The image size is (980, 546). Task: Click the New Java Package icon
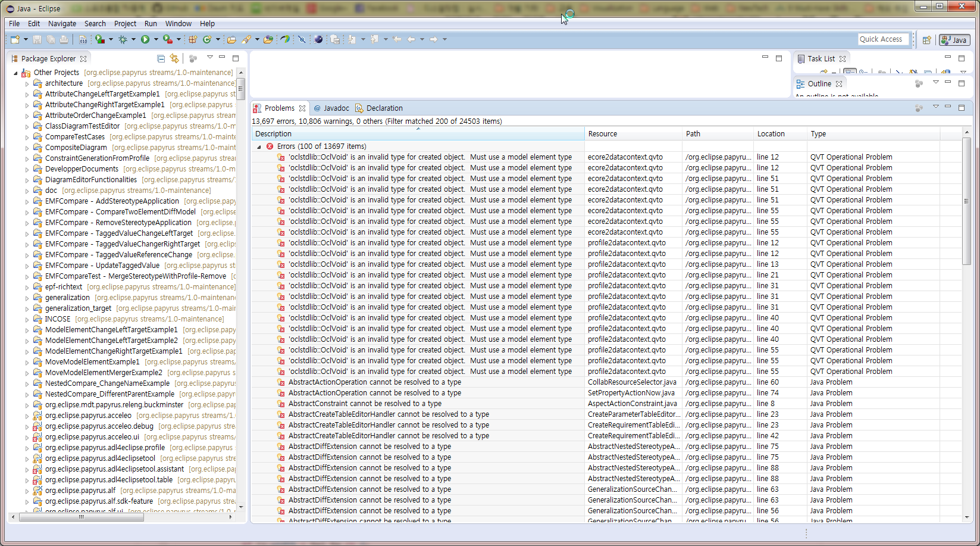(x=193, y=39)
